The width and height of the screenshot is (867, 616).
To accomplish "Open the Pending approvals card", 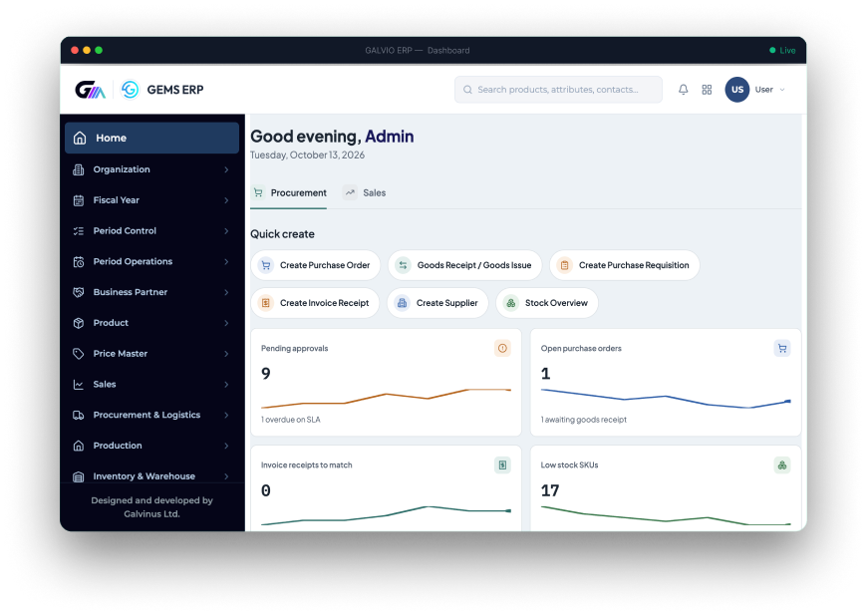I will (x=386, y=382).
